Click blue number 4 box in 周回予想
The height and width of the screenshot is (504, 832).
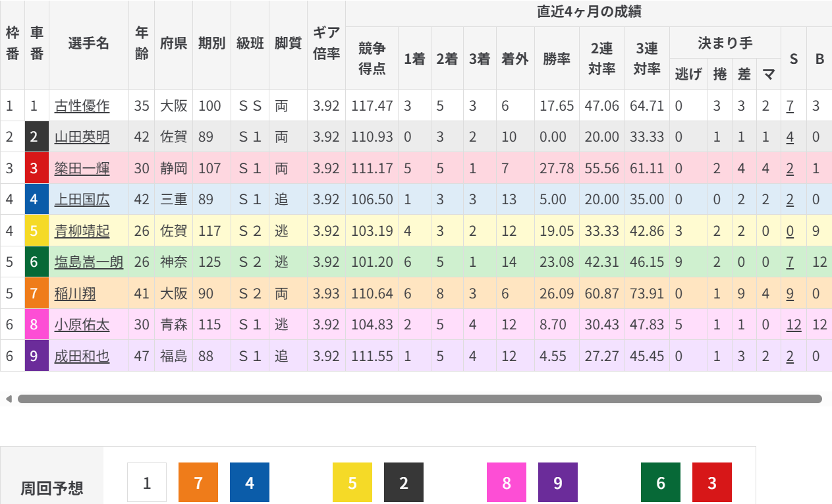250,483
